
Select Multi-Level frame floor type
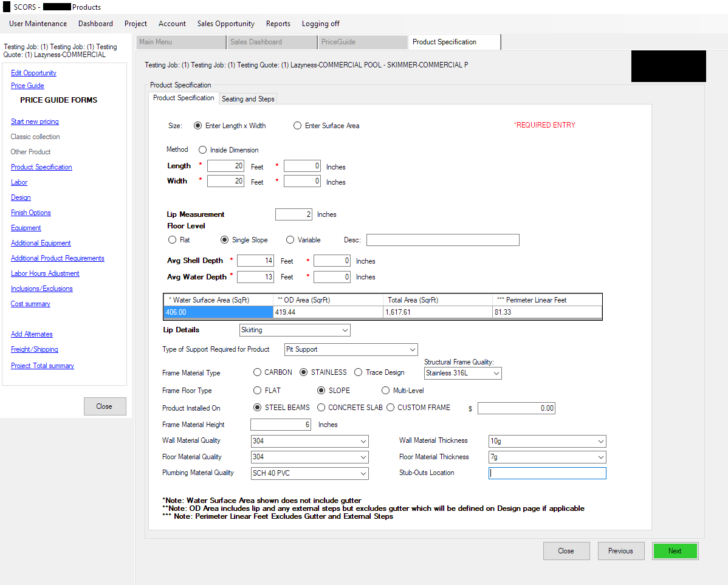[385, 391]
